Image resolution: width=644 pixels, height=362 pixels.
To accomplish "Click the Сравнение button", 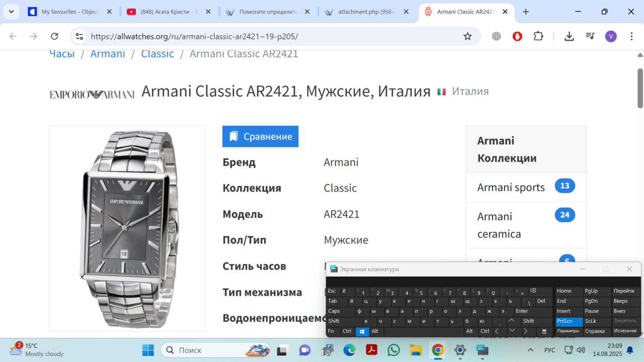I will click(260, 137).
